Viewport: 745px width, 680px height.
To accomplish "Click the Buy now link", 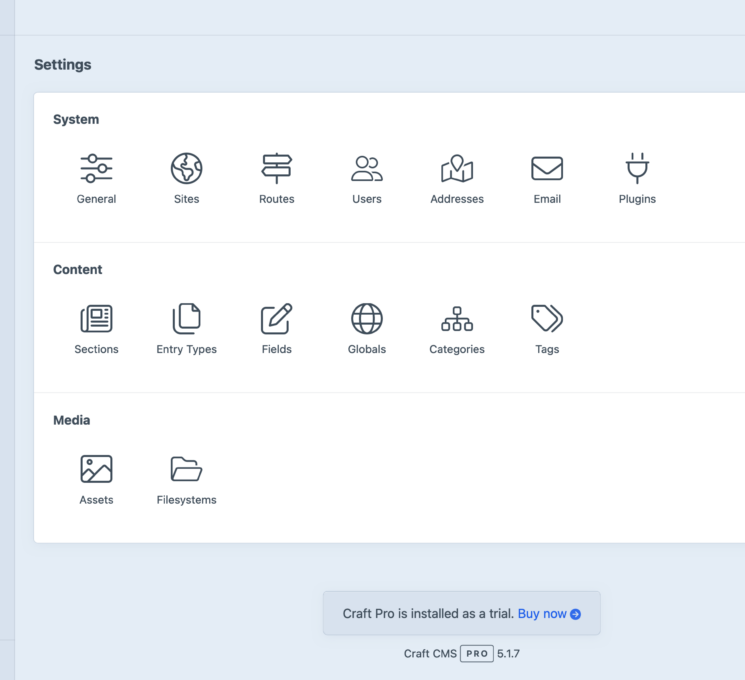I will tap(542, 613).
